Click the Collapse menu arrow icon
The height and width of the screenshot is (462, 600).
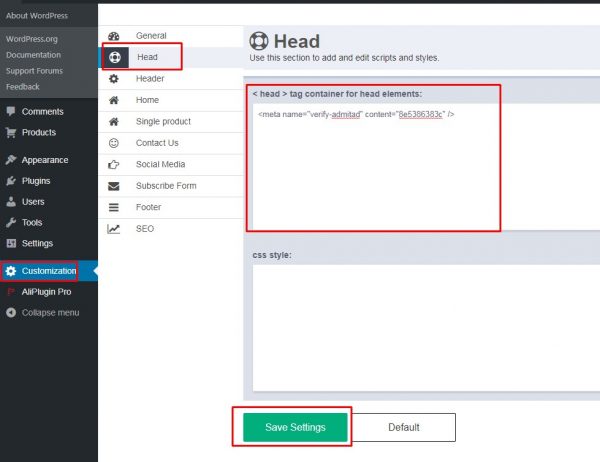coord(11,313)
